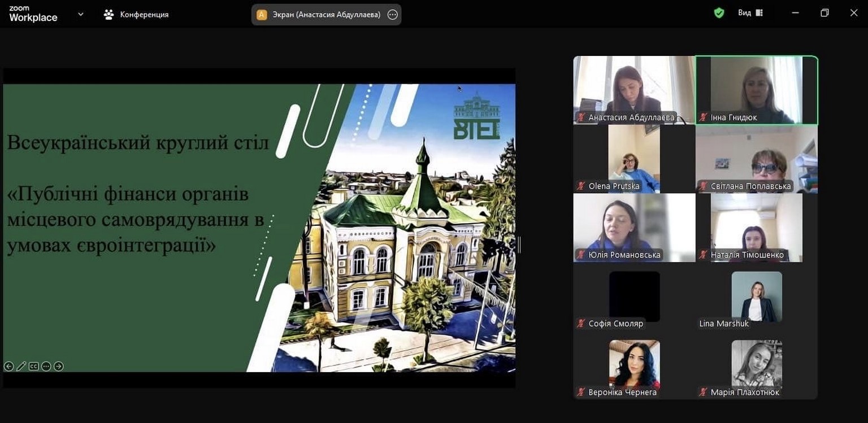868x423 pixels.
Task: Minimize the Zoom window
Action: (795, 13)
